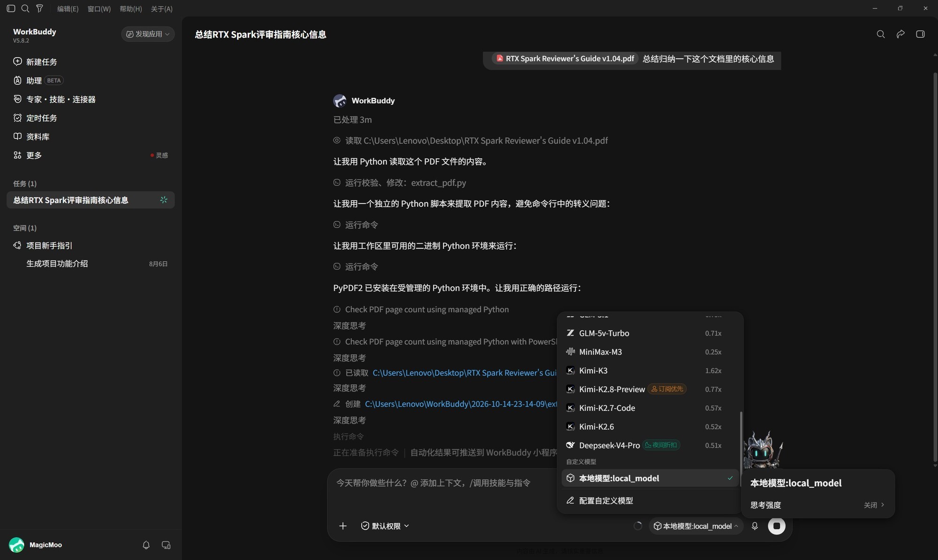The image size is (938, 560).
Task: Open the 资料库 library
Action: (31, 136)
